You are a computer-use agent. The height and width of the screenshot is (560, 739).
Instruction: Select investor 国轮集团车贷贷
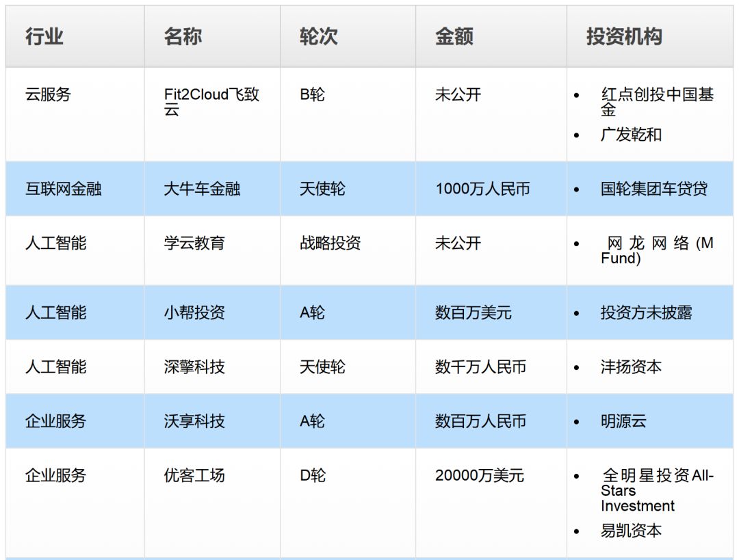pyautogui.click(x=654, y=189)
